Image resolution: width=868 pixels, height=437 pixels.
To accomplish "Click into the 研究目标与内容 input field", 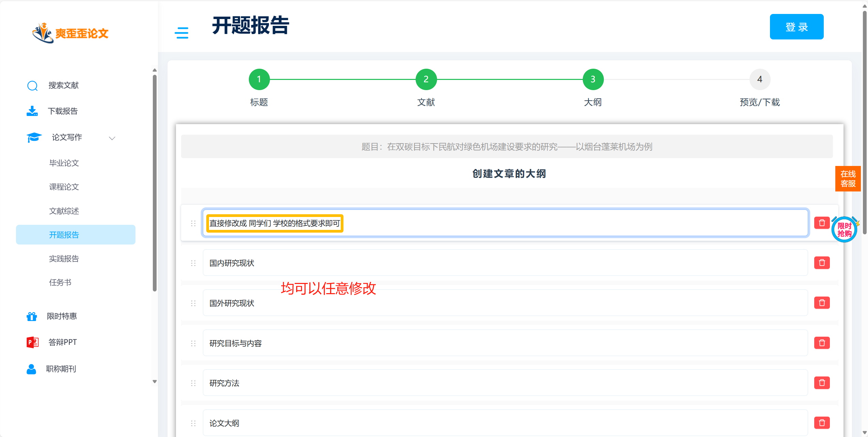I will point(505,343).
